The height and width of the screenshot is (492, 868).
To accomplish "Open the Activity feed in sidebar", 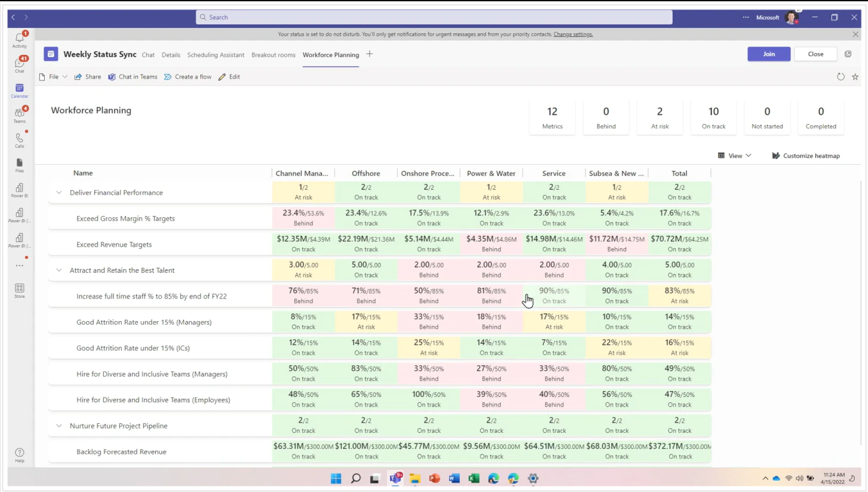I will (20, 39).
